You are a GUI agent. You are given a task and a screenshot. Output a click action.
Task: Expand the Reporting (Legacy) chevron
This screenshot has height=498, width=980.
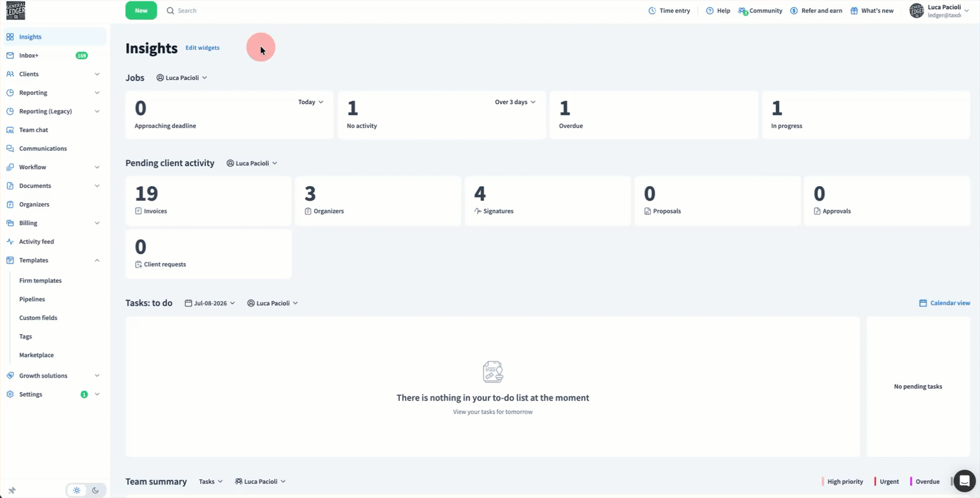coord(97,111)
